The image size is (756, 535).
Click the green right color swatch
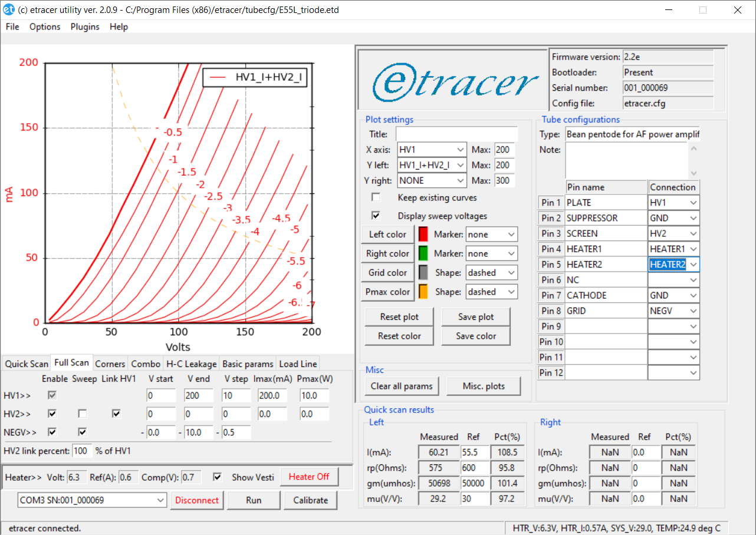pos(423,253)
